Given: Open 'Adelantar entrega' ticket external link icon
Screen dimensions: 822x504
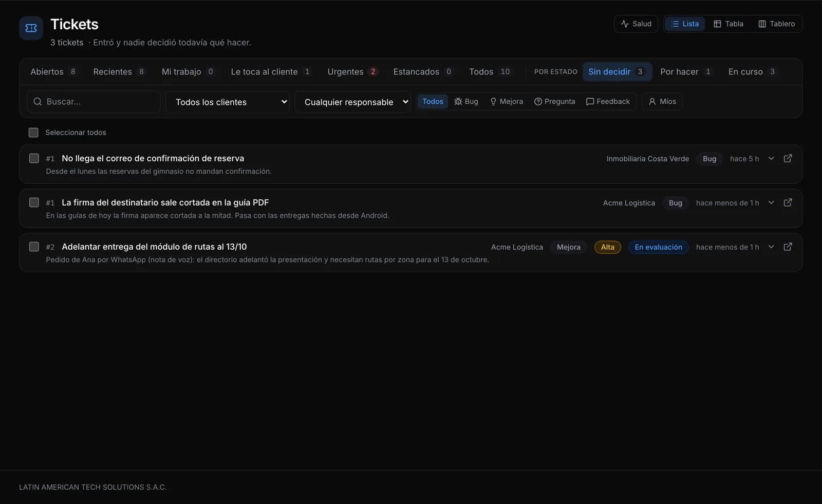Looking at the screenshot, I should 788,247.
